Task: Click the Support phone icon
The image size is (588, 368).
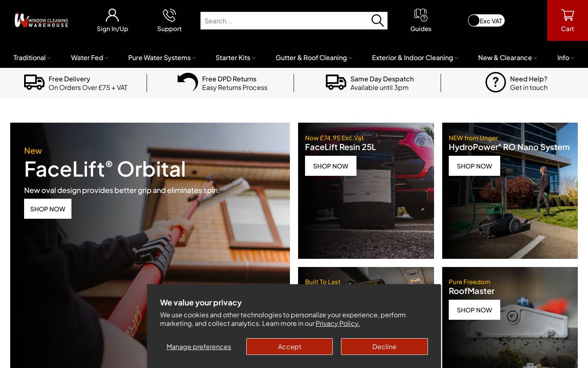Action: [x=169, y=16]
